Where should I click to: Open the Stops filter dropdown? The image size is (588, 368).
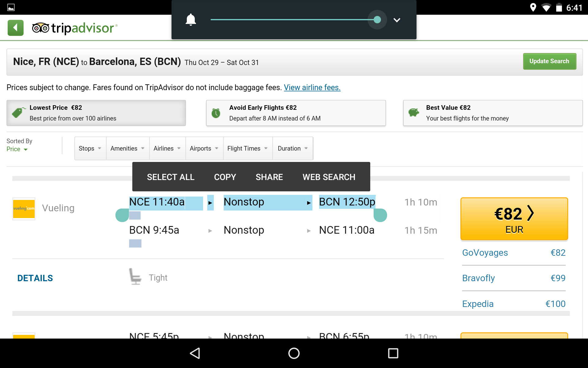coord(90,148)
